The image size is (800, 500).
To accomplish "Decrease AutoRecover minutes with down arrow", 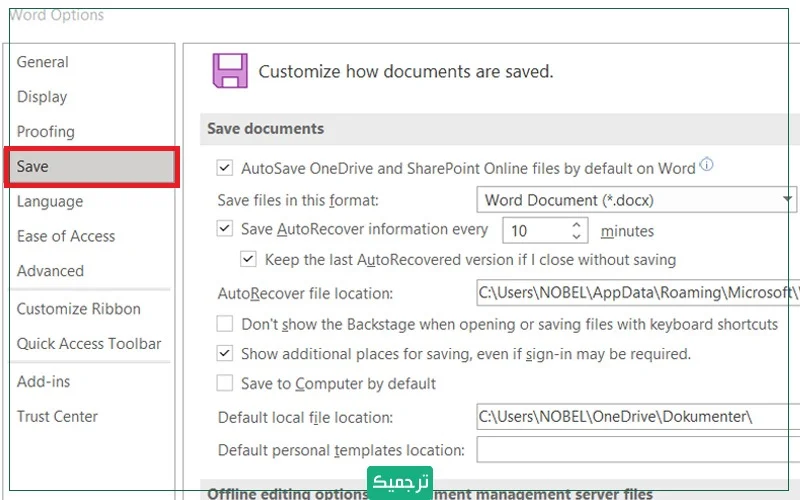I will tap(577, 237).
